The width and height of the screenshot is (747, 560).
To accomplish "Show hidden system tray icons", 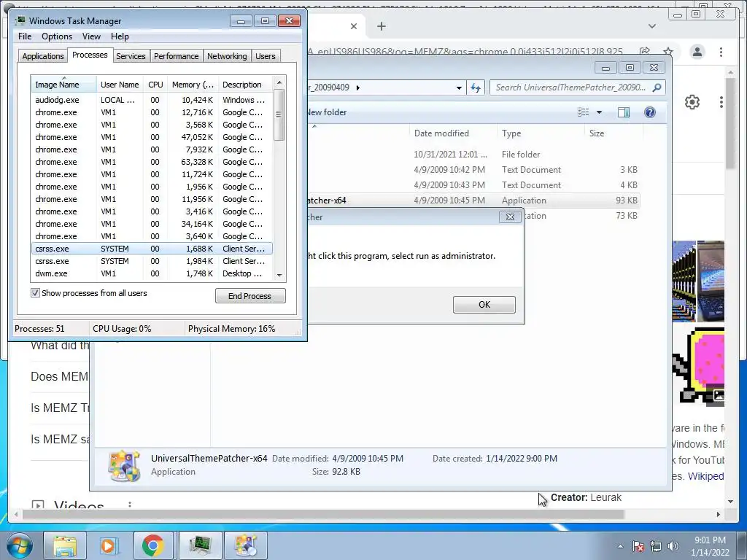I will [x=620, y=546].
